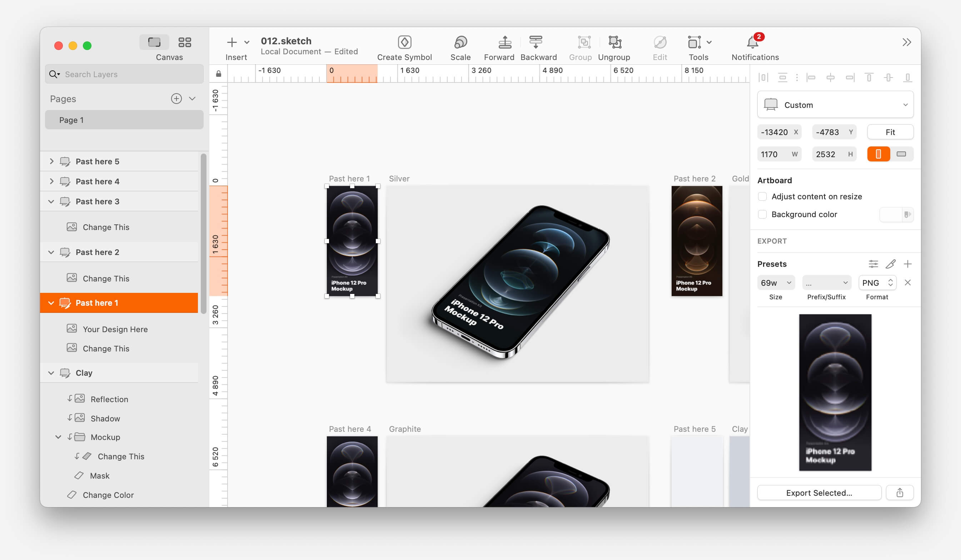Open the Prefix/Suffix dropdown

(x=826, y=282)
